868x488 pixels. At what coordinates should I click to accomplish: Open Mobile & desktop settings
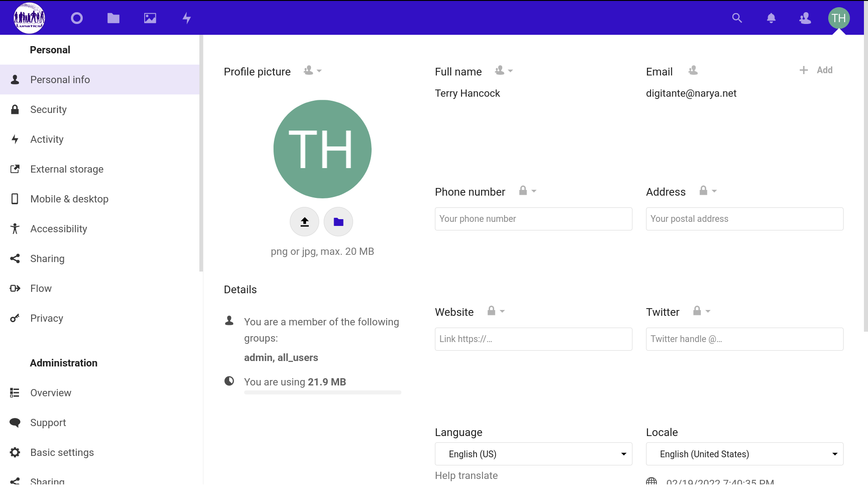pos(69,199)
